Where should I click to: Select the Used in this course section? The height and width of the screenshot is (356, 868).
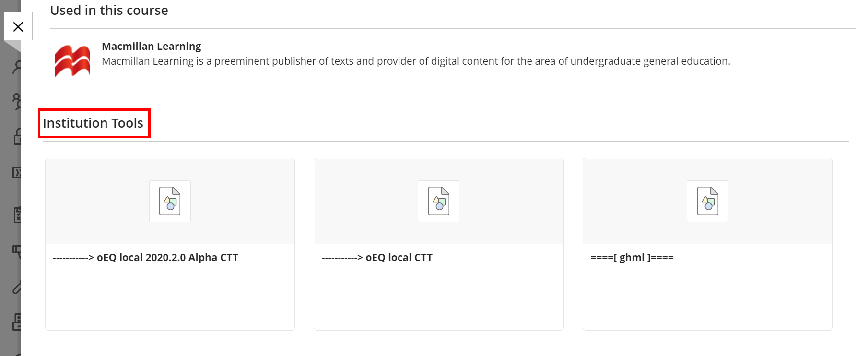coord(108,10)
